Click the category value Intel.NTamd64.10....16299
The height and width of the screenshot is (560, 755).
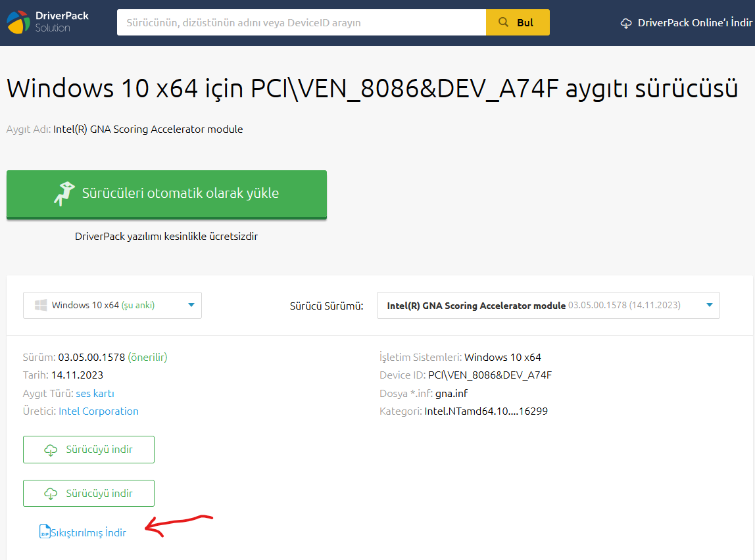[486, 411]
